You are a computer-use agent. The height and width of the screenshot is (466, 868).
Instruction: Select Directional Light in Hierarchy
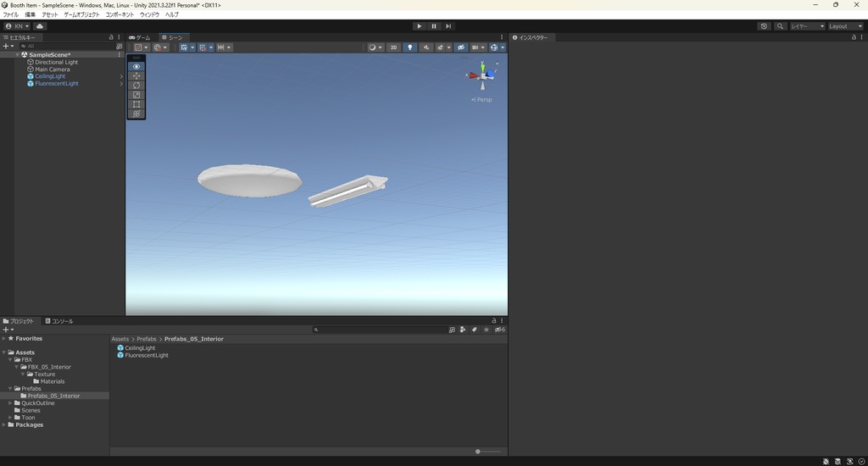coord(57,62)
